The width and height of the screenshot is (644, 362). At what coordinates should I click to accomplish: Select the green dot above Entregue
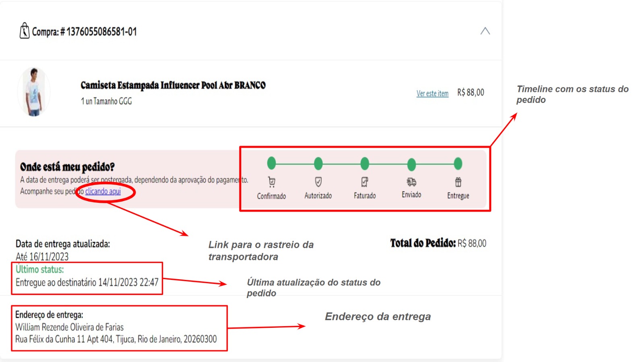(x=458, y=164)
